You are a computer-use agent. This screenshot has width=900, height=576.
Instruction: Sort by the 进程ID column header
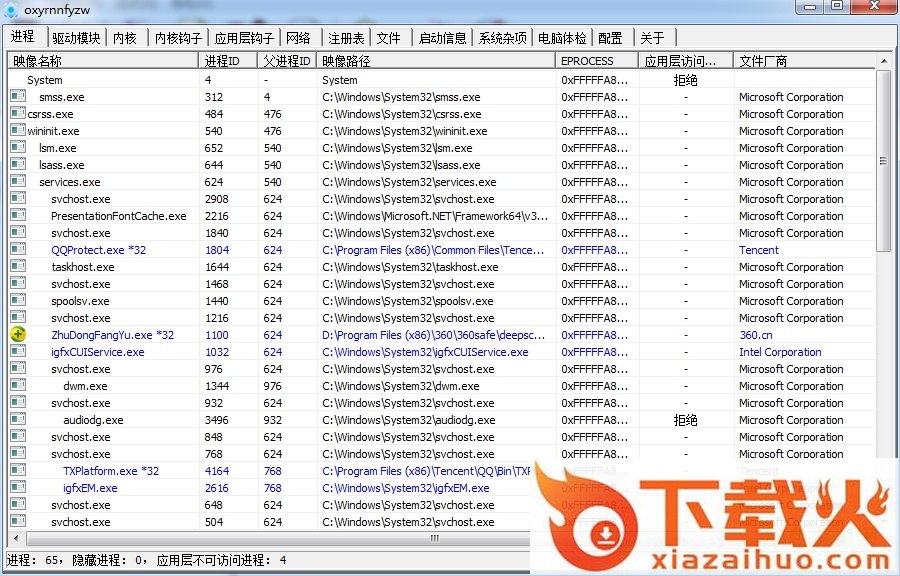(228, 61)
